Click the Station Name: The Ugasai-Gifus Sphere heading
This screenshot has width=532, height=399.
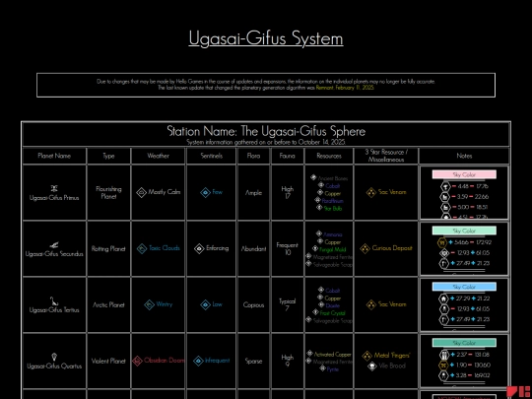point(266,131)
